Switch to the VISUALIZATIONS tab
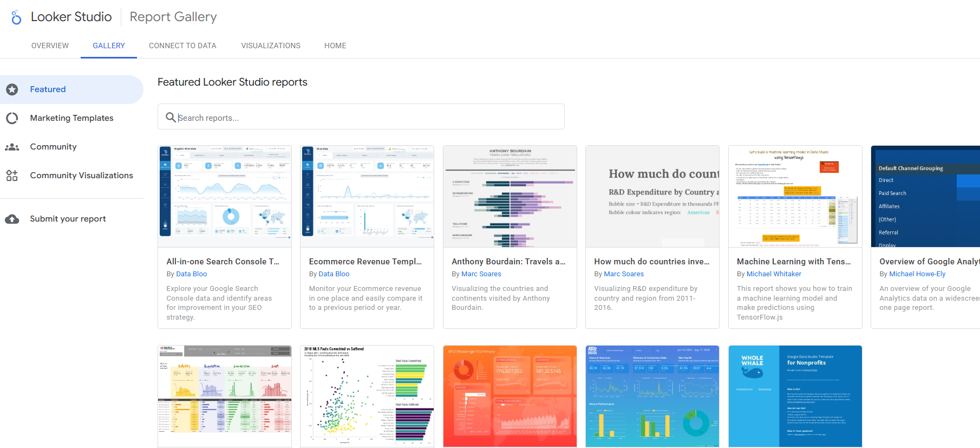 point(271,46)
